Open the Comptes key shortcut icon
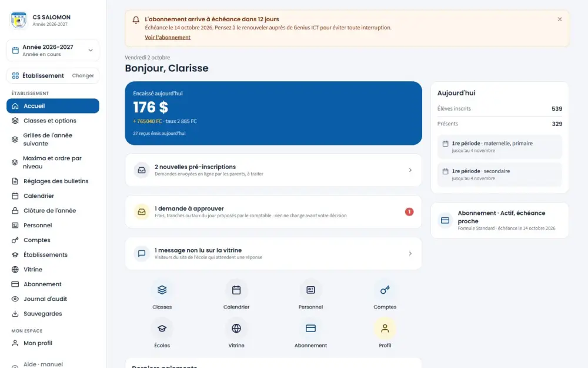Image resolution: width=588 pixels, height=368 pixels. coord(385,290)
